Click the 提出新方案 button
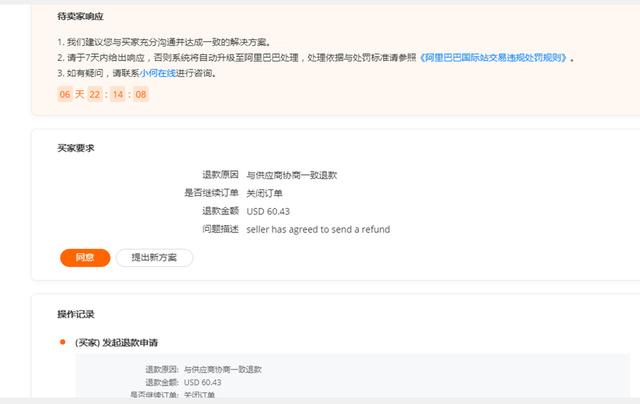The width and height of the screenshot is (640, 404). click(154, 258)
